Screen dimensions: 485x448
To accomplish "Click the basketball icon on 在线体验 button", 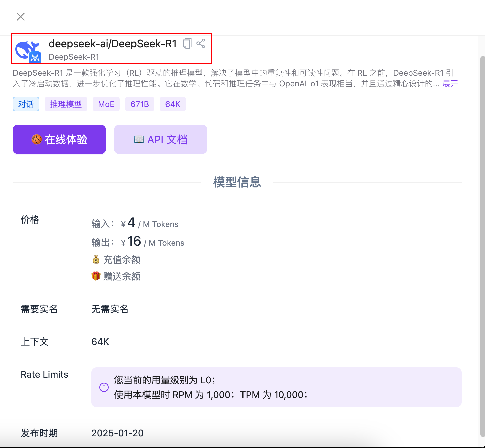I will click(37, 139).
